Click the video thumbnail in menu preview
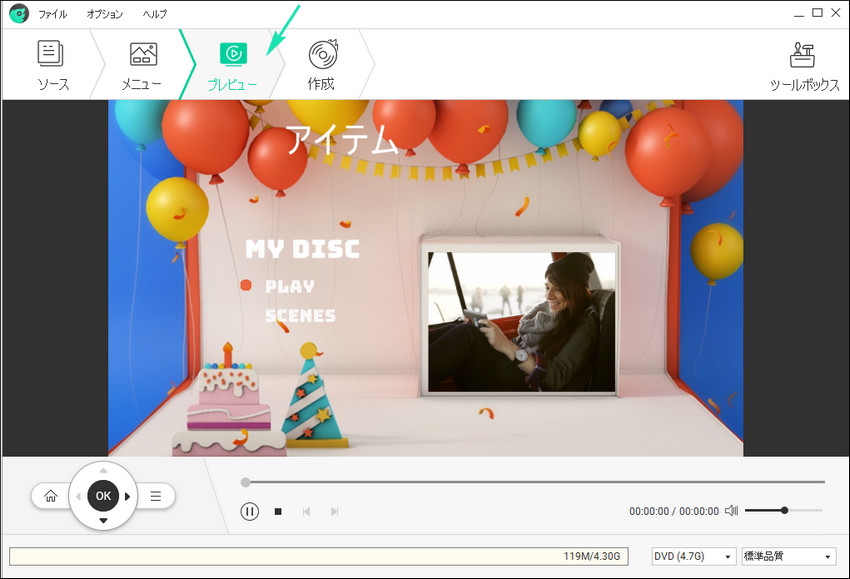The image size is (850, 579). [521, 321]
